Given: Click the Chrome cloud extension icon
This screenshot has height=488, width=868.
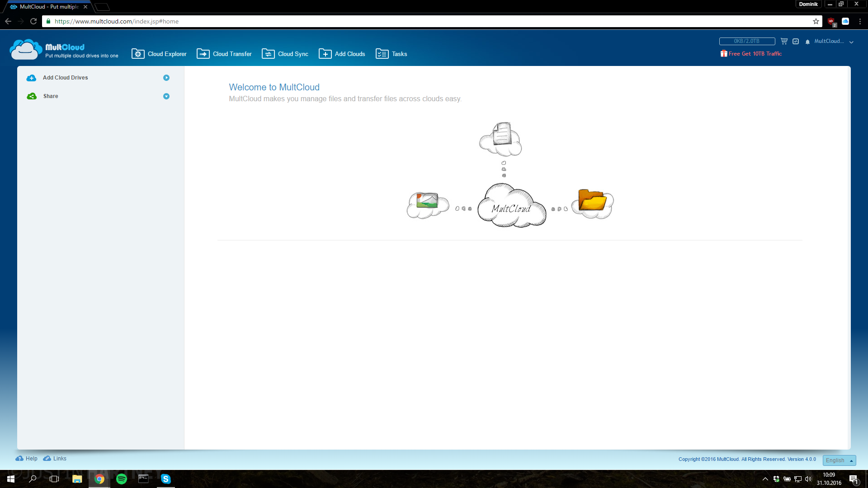Looking at the screenshot, I should point(845,21).
